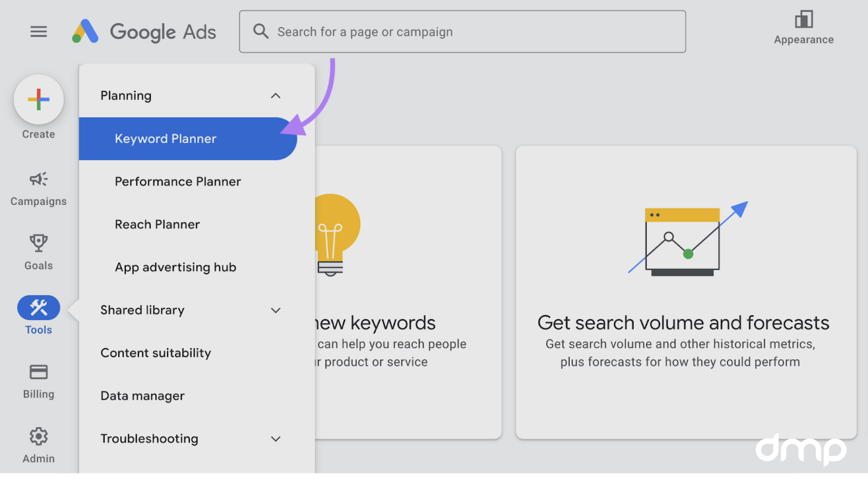Screen dimensions: 868x488
Task: Select the Campaigns megaphone icon
Action: 38,179
